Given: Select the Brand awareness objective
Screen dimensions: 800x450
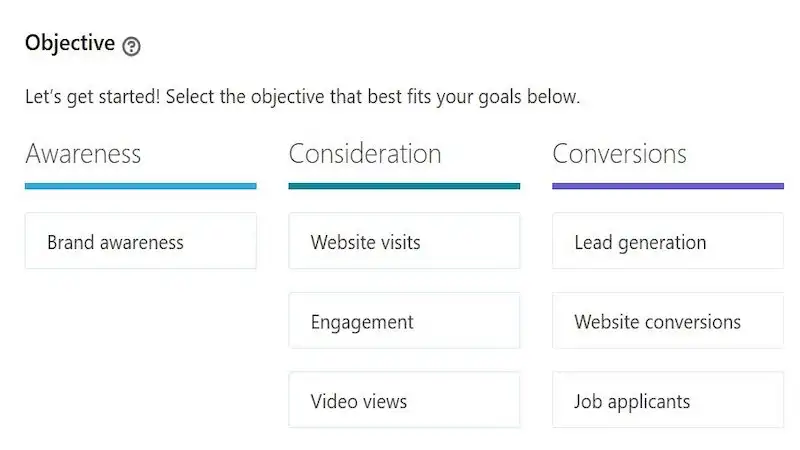Looking at the screenshot, I should (x=140, y=241).
